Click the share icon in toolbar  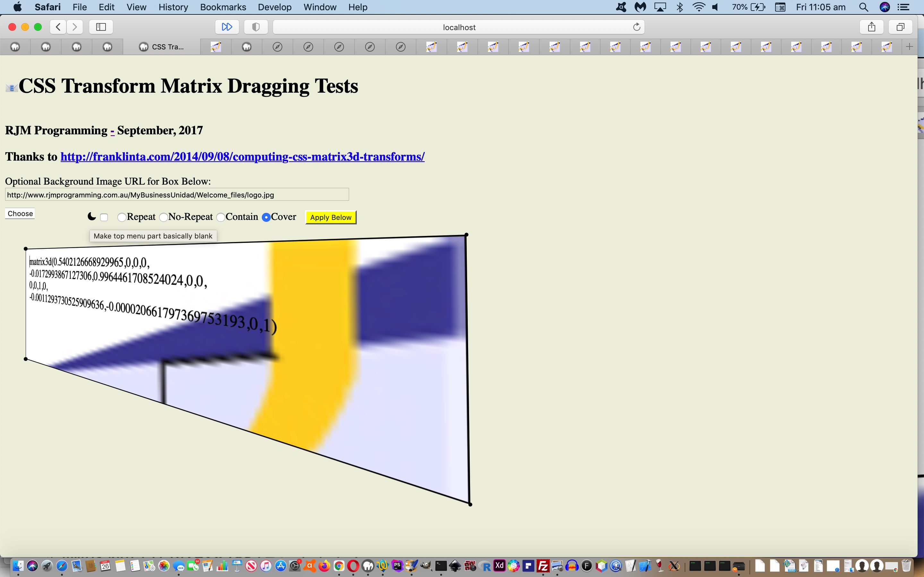tap(872, 27)
